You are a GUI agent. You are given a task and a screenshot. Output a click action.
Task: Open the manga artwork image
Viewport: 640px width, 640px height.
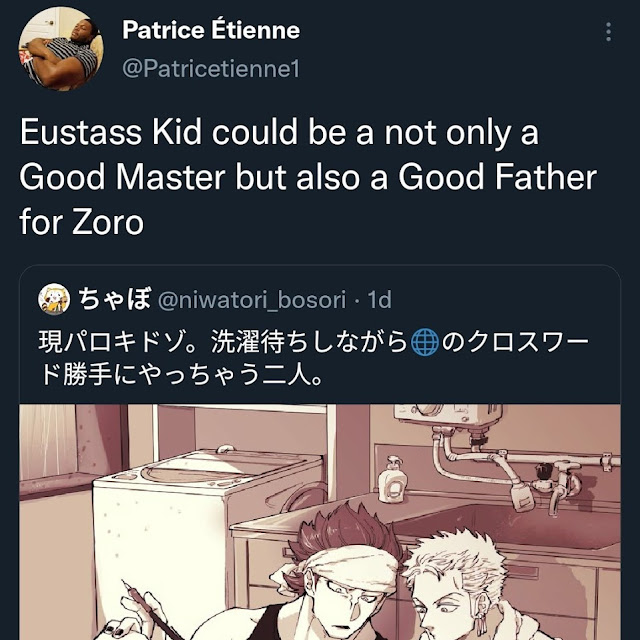point(320,522)
